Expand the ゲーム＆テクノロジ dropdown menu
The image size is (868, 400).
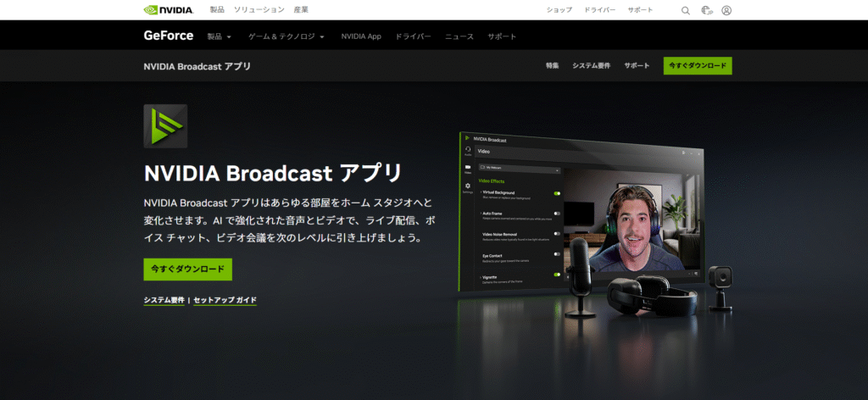(x=287, y=36)
